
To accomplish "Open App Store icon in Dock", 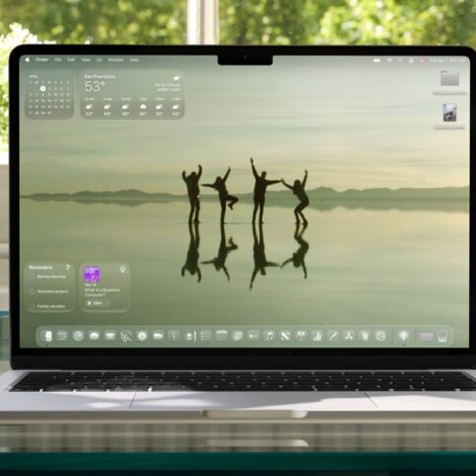I will tap(348, 336).
